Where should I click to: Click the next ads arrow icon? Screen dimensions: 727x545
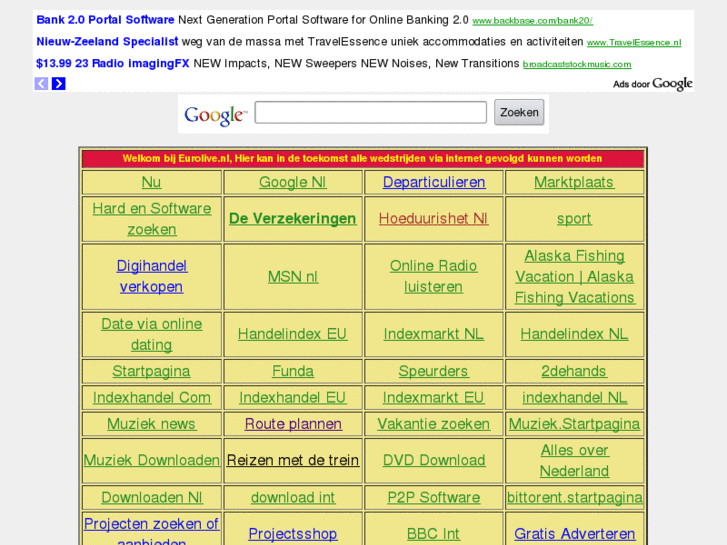(59, 84)
